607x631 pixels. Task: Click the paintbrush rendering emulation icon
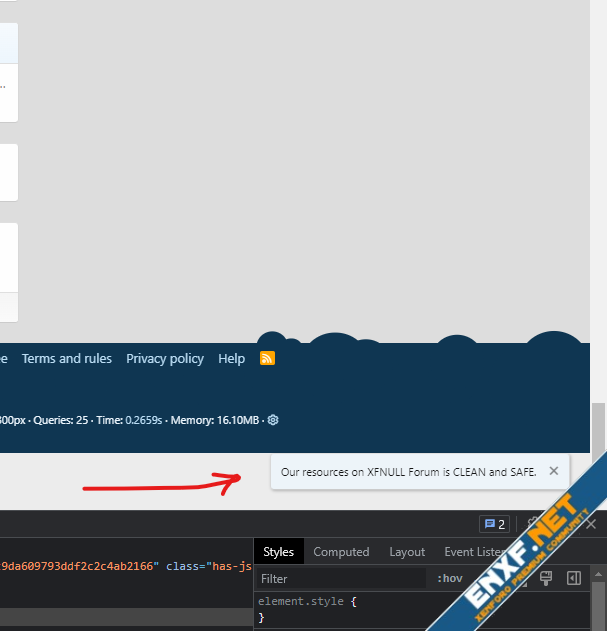coord(546,578)
